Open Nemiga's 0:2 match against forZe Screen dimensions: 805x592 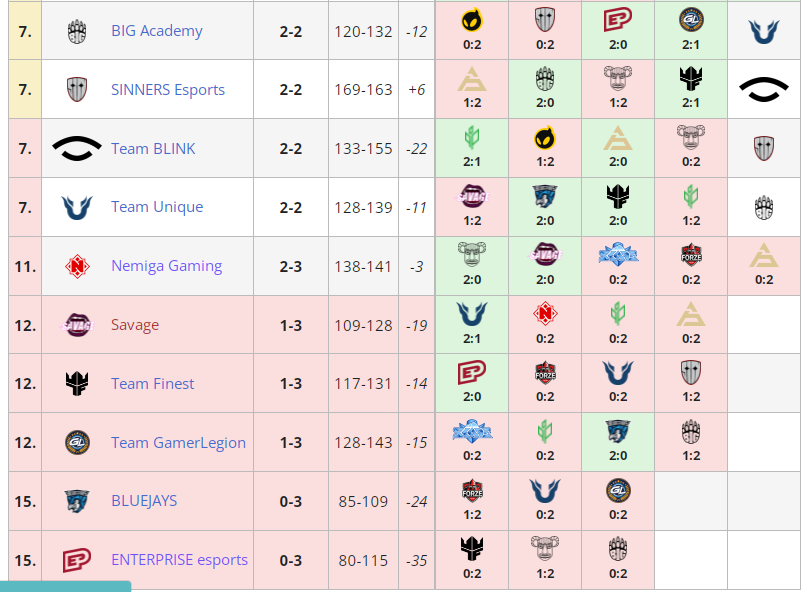point(691,265)
